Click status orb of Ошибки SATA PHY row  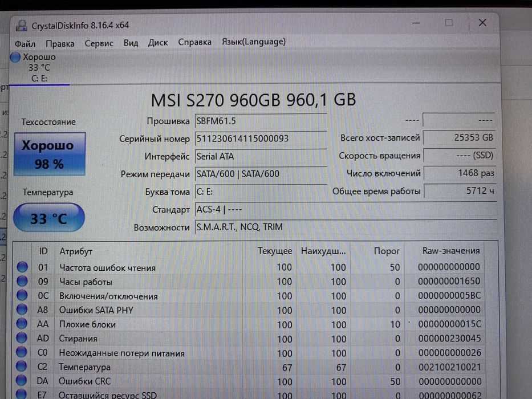pyautogui.click(x=22, y=310)
